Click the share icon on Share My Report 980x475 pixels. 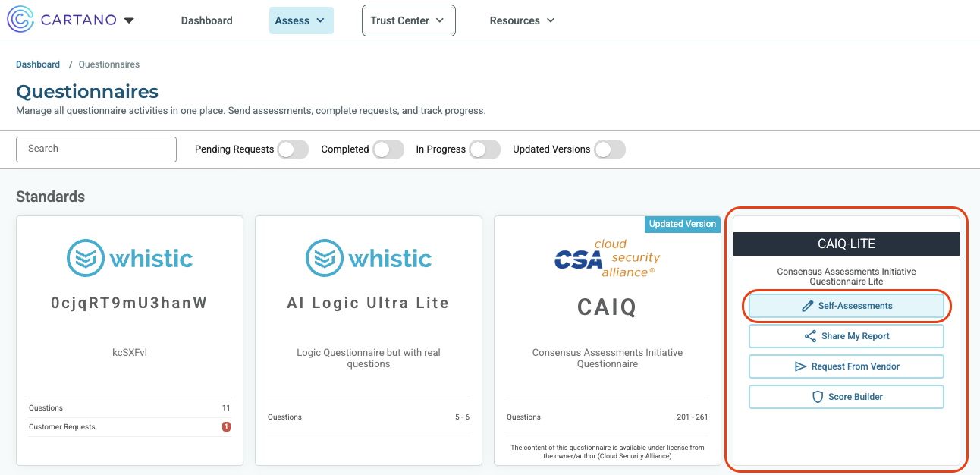(x=810, y=336)
